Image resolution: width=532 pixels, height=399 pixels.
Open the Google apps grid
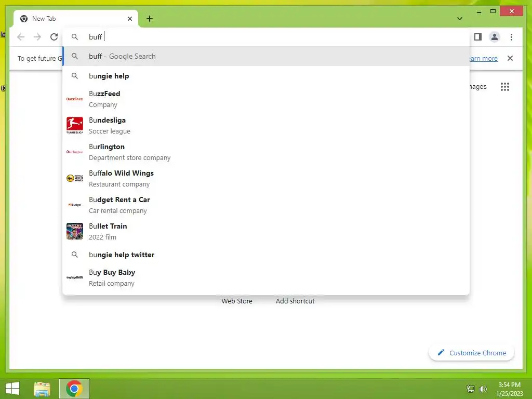(x=505, y=87)
